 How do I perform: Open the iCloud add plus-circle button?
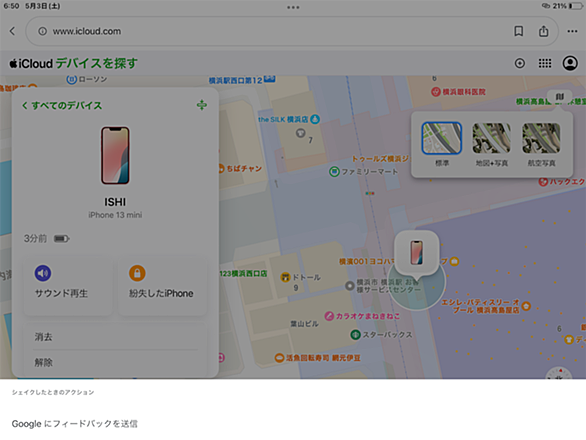(519, 63)
